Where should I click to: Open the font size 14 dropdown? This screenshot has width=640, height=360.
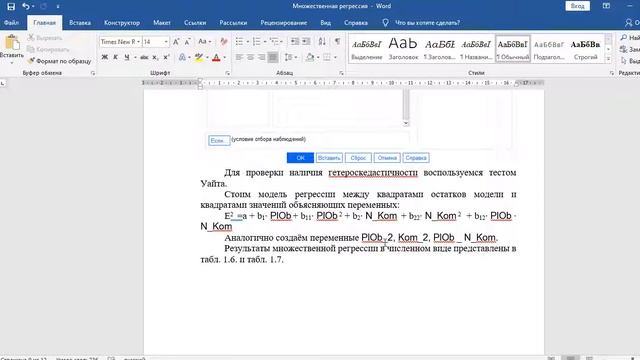(166, 42)
